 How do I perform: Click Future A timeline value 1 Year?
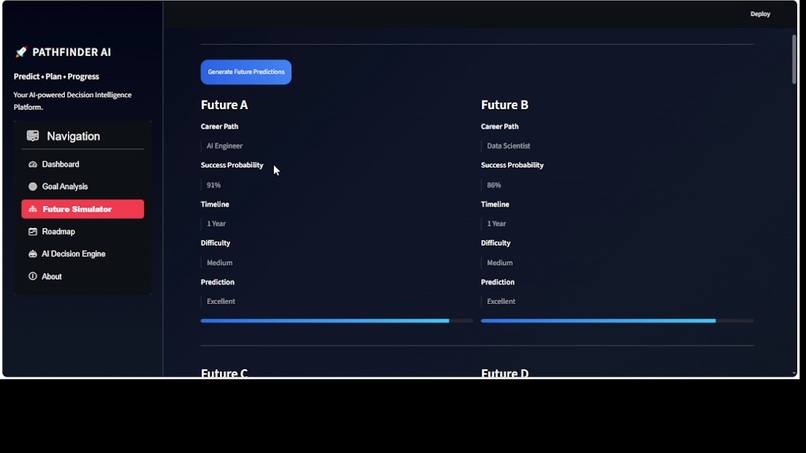point(216,224)
